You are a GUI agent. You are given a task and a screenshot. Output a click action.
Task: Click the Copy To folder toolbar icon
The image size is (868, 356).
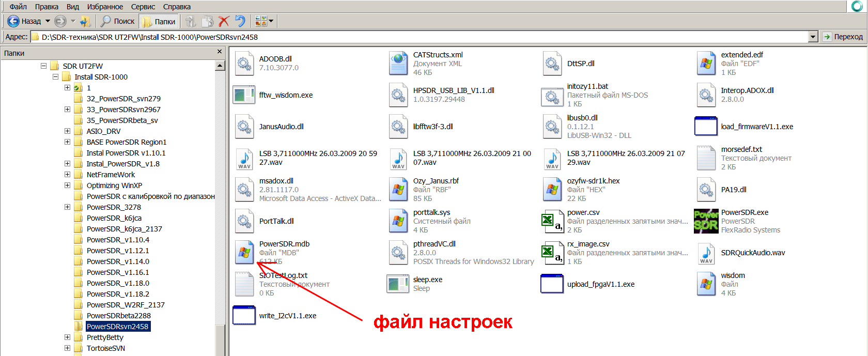(207, 21)
